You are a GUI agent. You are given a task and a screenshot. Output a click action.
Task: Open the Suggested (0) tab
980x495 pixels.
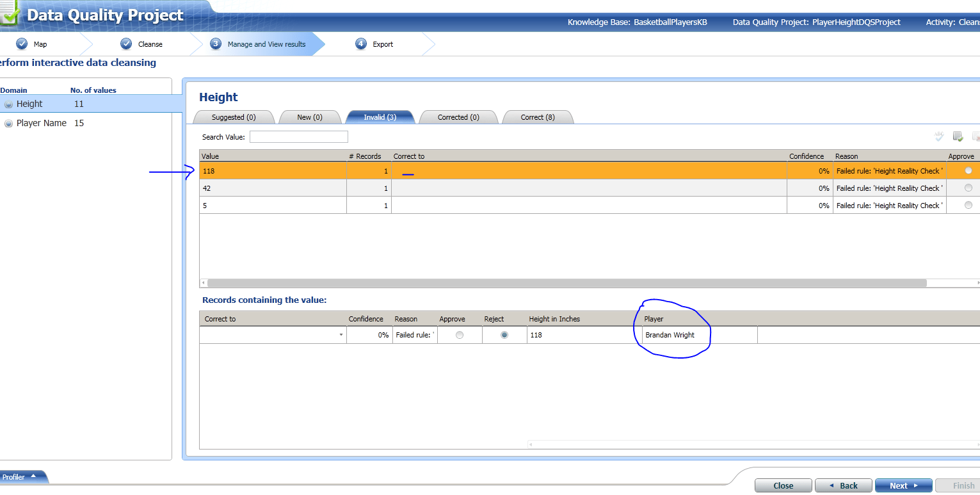(234, 117)
